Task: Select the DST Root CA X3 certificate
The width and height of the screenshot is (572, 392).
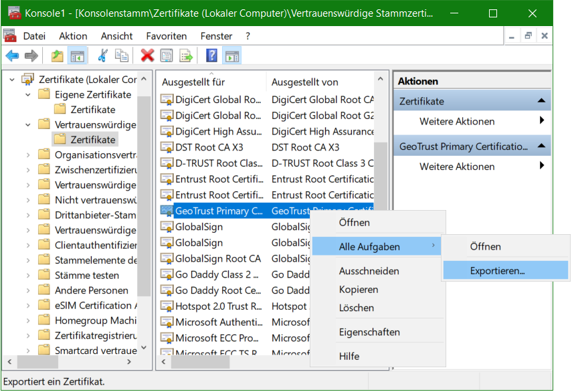Action: [209, 147]
